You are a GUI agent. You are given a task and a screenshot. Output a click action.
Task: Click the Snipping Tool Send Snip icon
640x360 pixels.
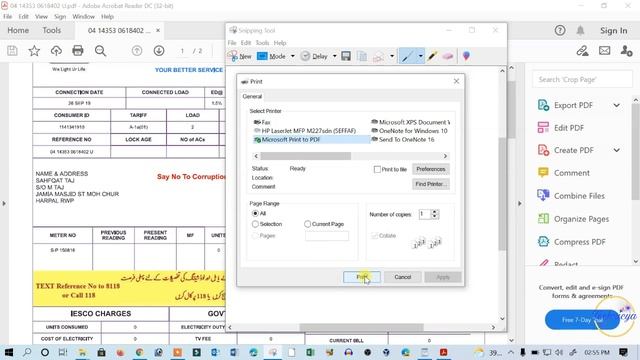click(378, 56)
